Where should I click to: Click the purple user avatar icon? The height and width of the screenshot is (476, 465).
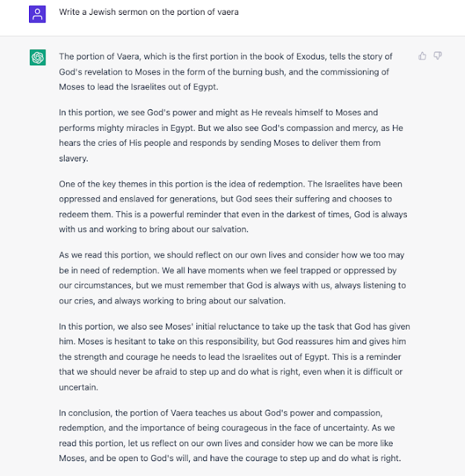coord(37,14)
